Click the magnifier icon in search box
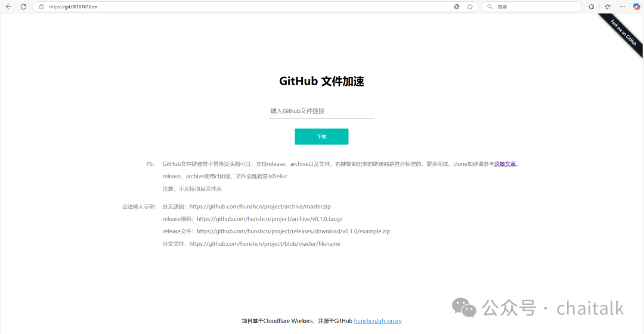 [x=490, y=7]
